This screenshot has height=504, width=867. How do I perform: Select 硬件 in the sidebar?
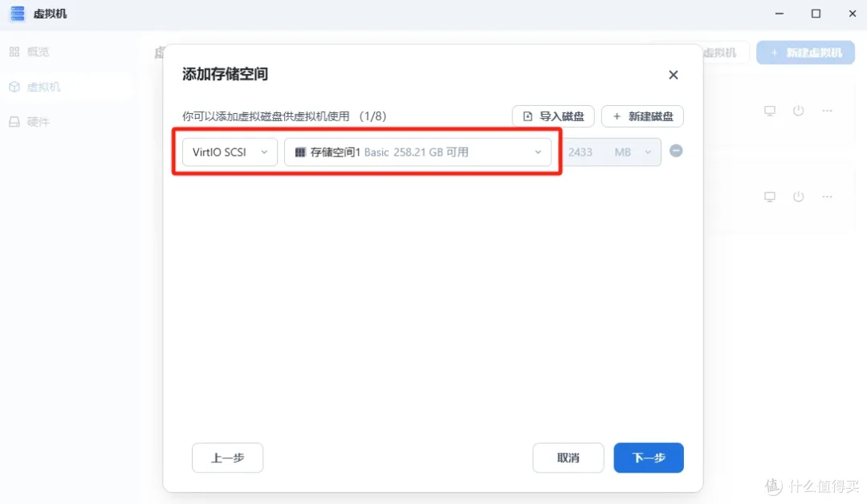38,122
